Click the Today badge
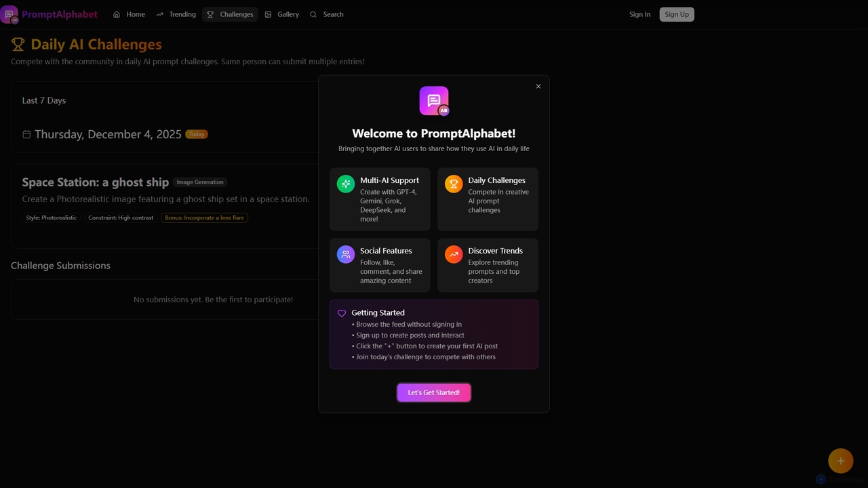 (197, 134)
